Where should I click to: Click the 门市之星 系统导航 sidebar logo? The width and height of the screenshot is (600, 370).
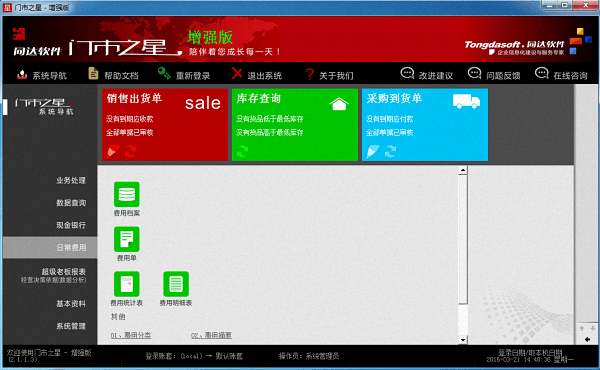click(x=44, y=106)
